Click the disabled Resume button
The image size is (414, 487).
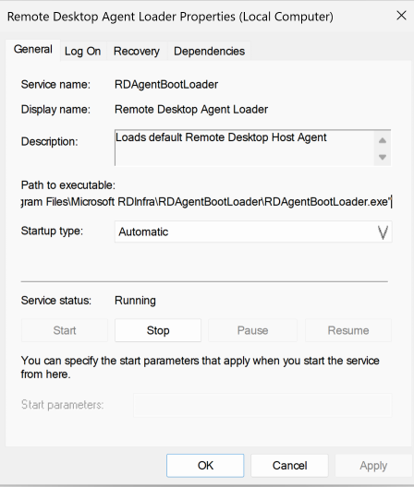tap(348, 330)
